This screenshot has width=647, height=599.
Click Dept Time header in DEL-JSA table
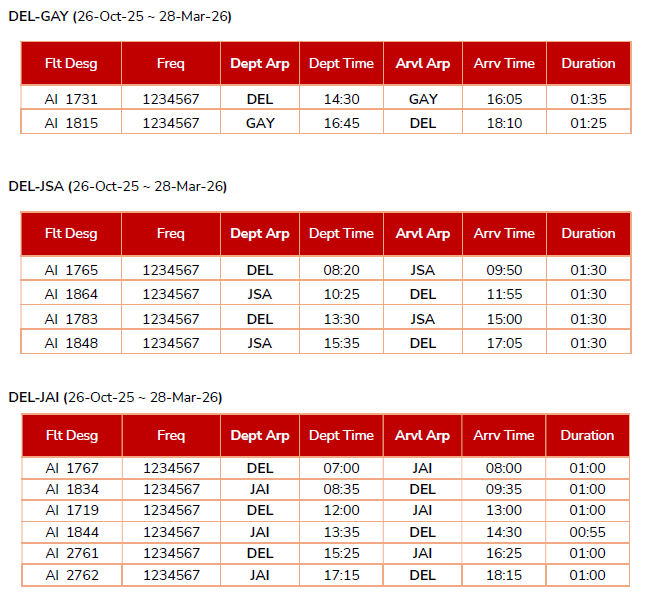point(341,233)
